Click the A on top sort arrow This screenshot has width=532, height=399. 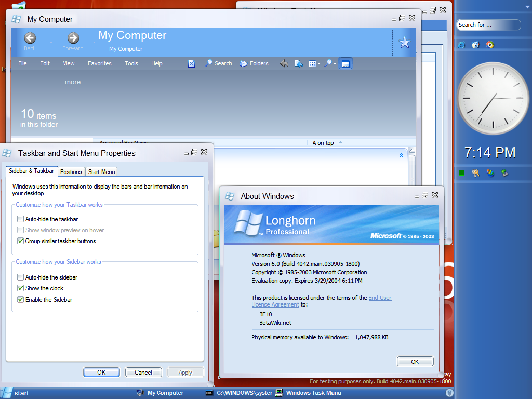(340, 143)
